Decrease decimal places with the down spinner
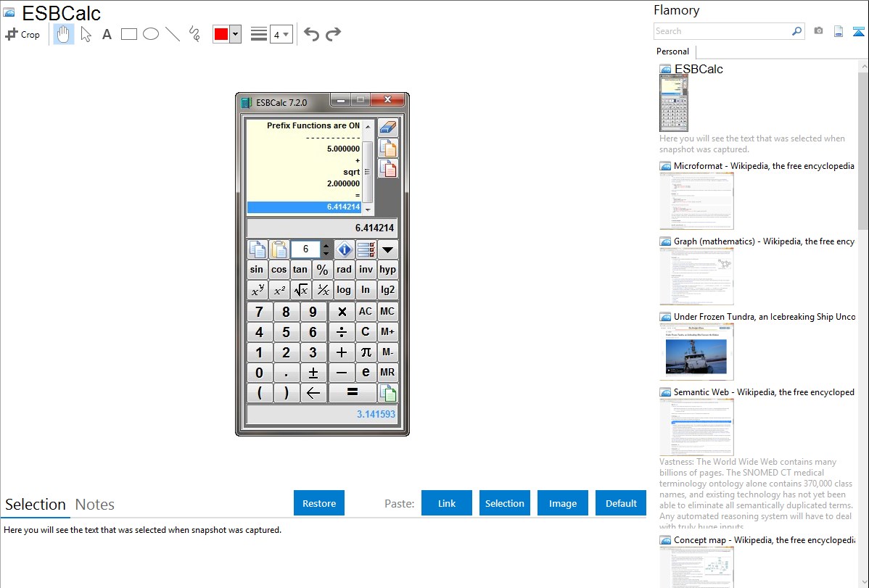The height and width of the screenshot is (588, 869). pyautogui.click(x=326, y=254)
